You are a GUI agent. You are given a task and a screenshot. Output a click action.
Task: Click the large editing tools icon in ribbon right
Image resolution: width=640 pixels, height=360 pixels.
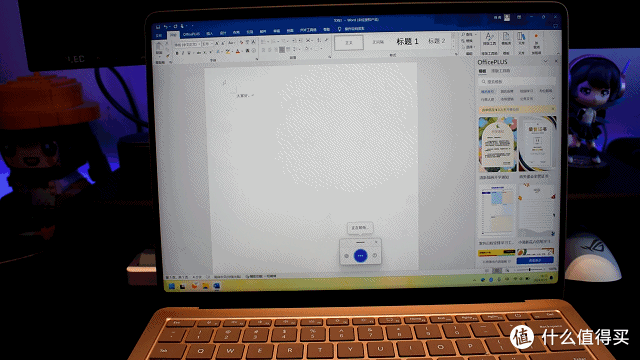[x=489, y=40]
